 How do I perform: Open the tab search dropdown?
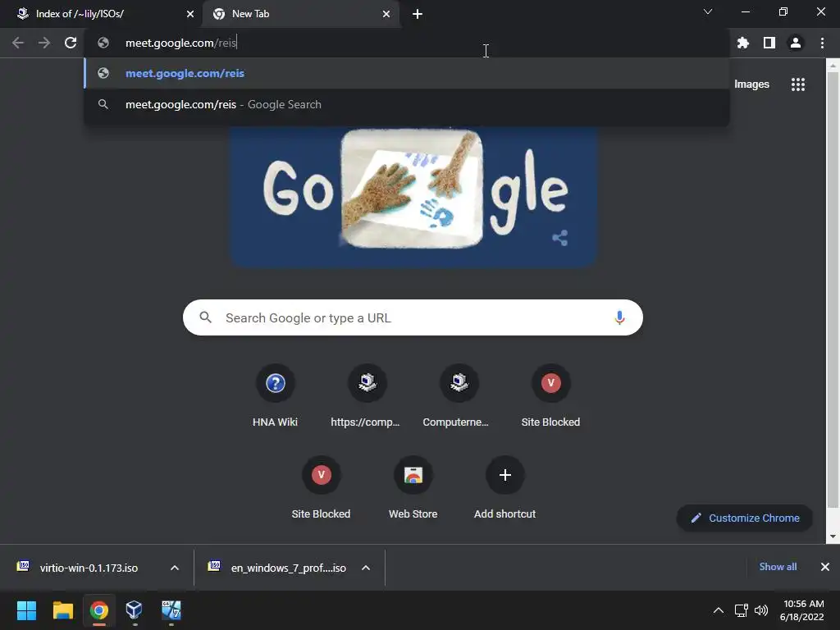click(708, 11)
